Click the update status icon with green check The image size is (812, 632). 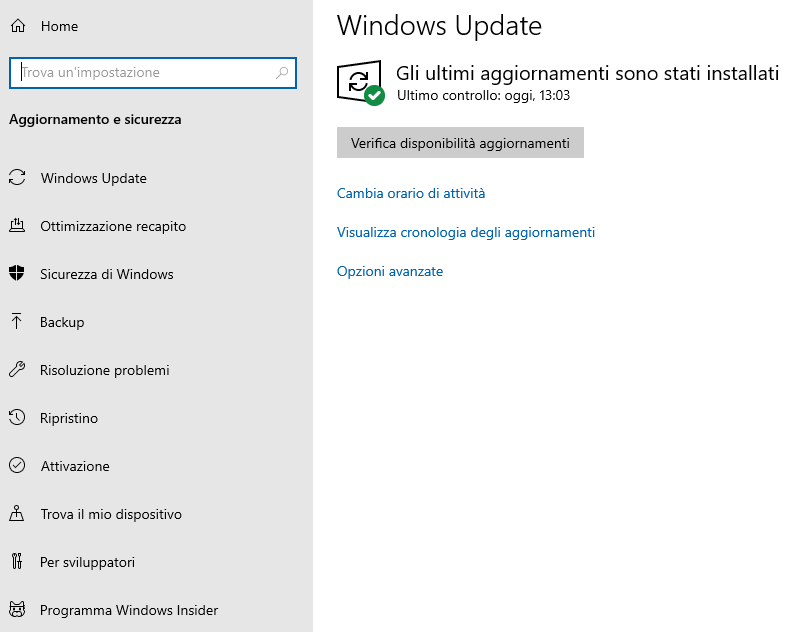360,83
